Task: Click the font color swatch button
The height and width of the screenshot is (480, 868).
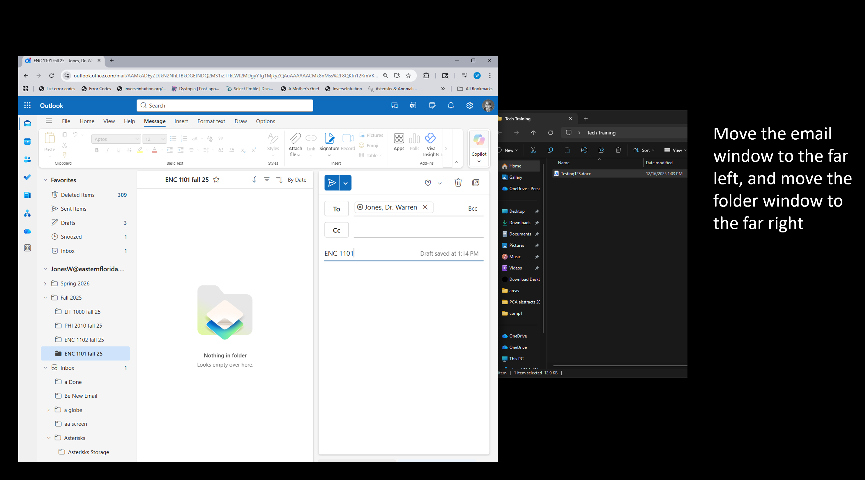Action: click(154, 150)
